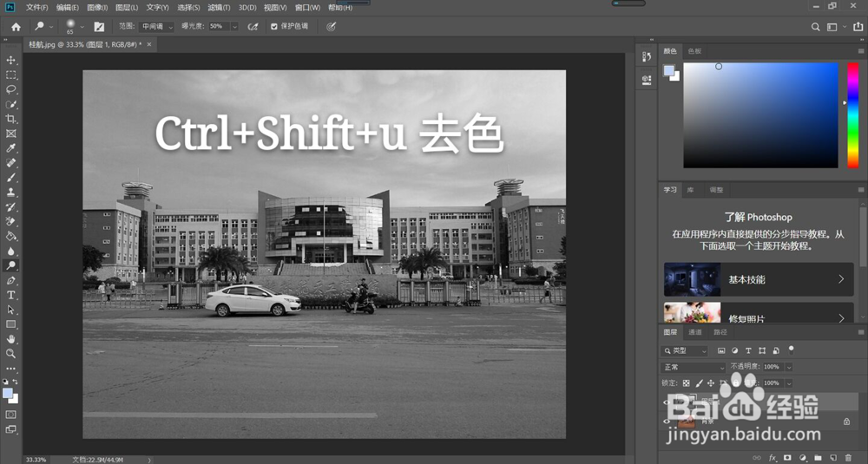The width and height of the screenshot is (868, 464).
Task: Click the Exposure 50% input field
Action: [220, 27]
